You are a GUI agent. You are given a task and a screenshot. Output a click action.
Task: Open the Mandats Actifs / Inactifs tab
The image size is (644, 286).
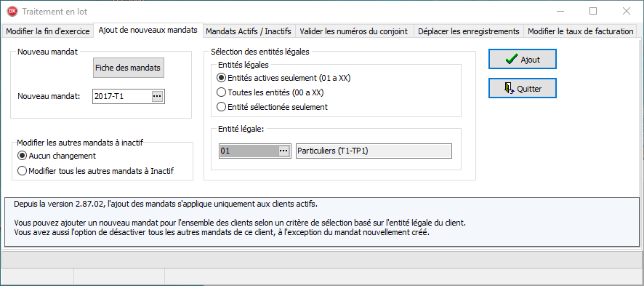249,31
